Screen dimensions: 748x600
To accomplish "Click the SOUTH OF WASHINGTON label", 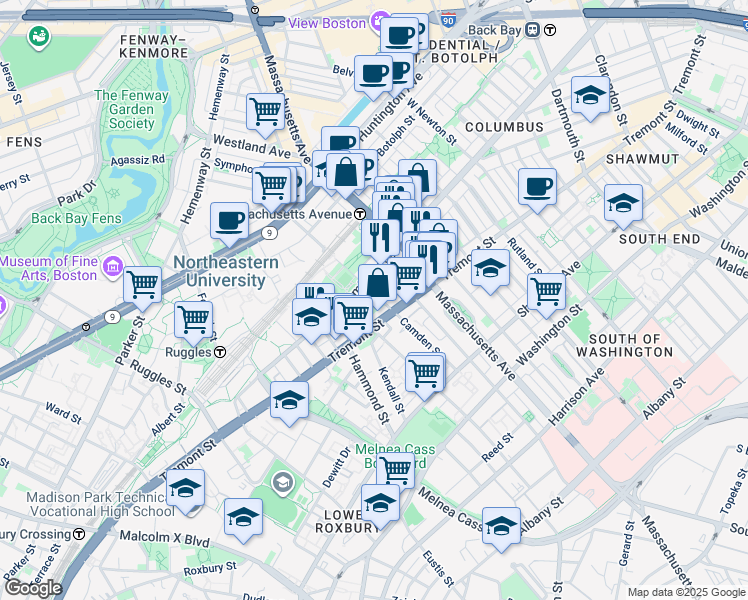I will [624, 345].
